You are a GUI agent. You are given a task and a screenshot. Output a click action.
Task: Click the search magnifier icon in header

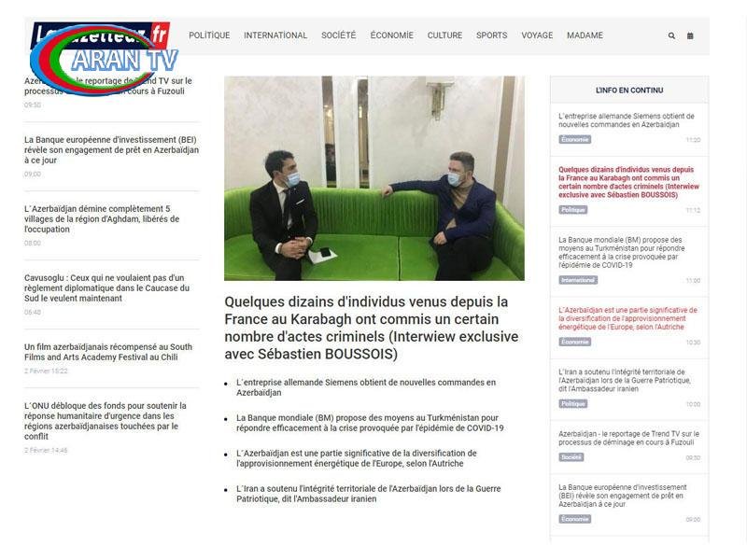point(671,36)
